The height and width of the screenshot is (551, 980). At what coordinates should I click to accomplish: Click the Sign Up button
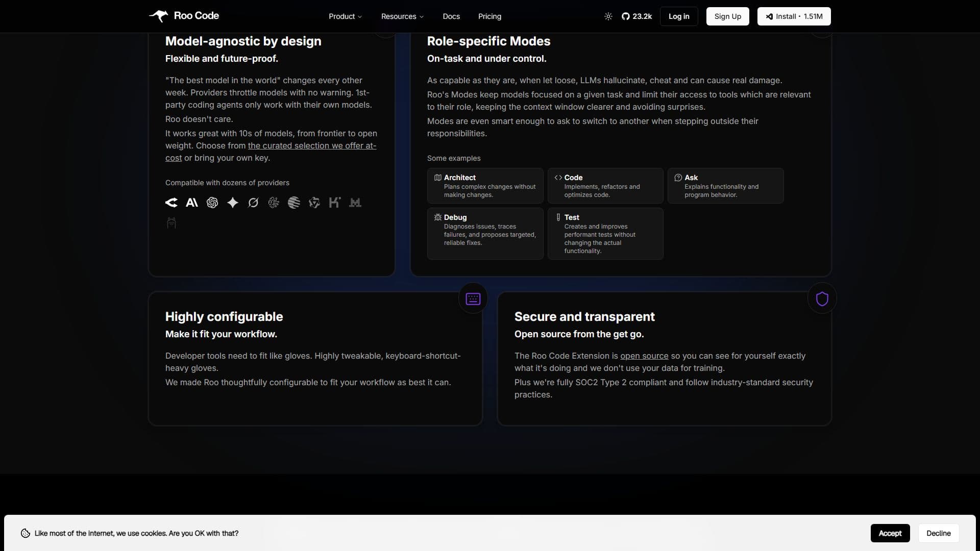728,16
